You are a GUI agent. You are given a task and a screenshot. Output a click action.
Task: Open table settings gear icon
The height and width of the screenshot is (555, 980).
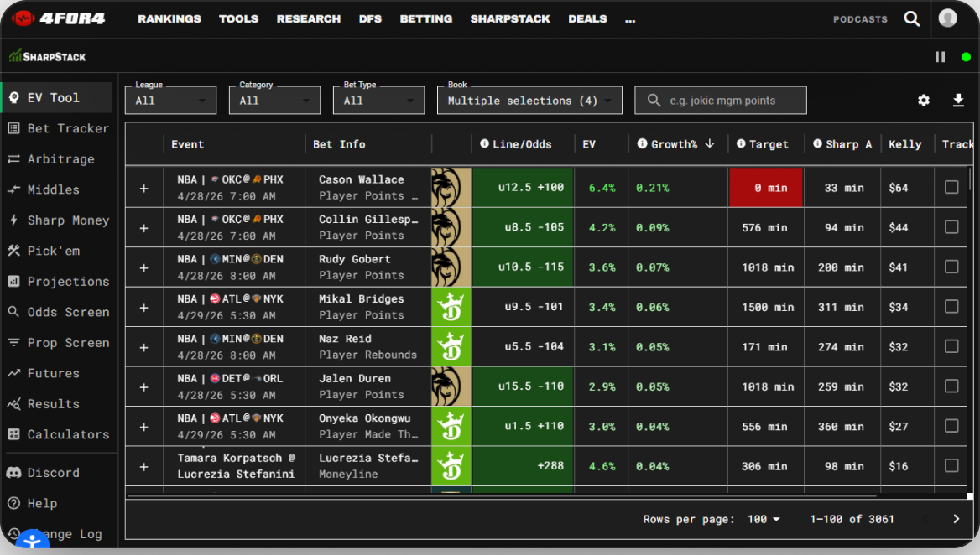(x=924, y=100)
